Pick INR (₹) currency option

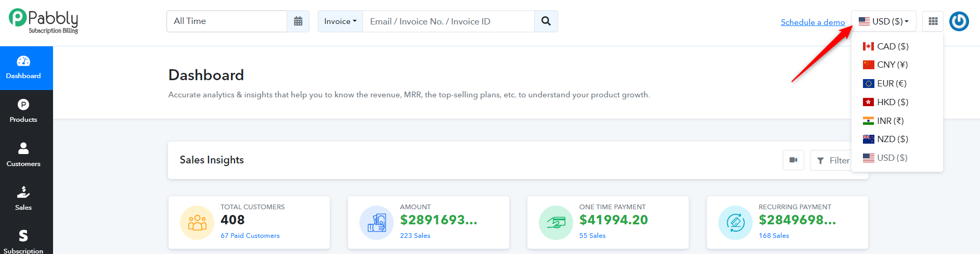pos(897,121)
